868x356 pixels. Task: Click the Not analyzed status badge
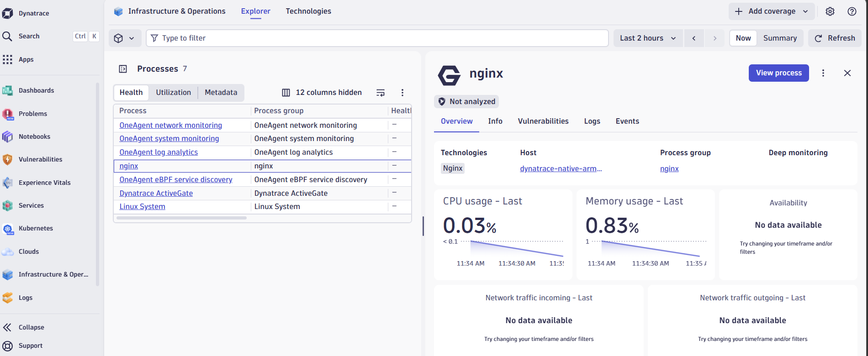pyautogui.click(x=466, y=102)
